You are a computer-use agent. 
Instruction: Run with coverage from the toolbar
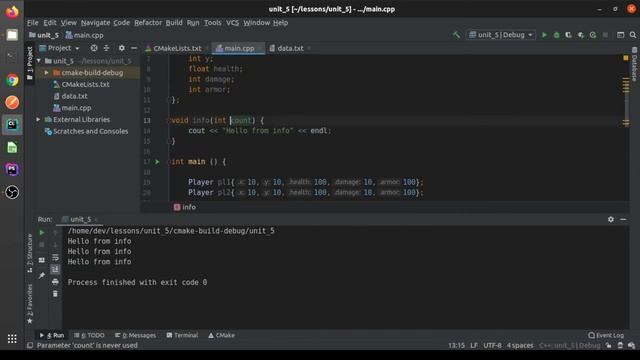pos(569,35)
